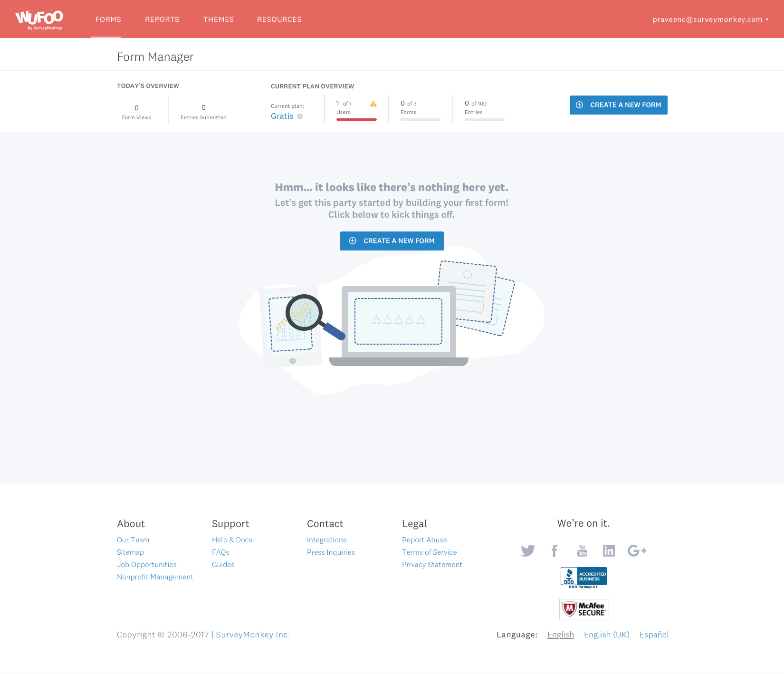Click the warning icon next to Users count

click(373, 103)
